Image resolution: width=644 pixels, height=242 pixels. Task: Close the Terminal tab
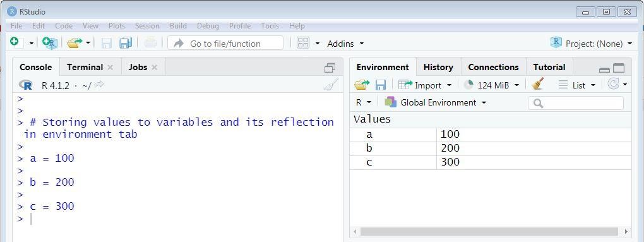click(110, 67)
